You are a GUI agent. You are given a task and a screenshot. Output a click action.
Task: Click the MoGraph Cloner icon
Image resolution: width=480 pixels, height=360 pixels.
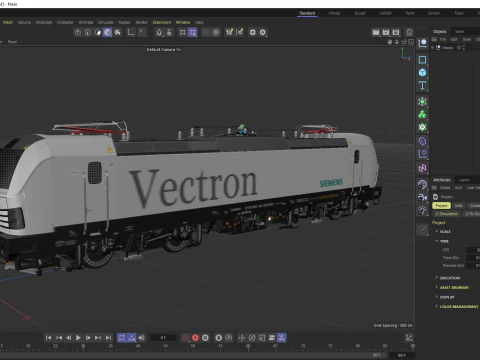[422, 114]
